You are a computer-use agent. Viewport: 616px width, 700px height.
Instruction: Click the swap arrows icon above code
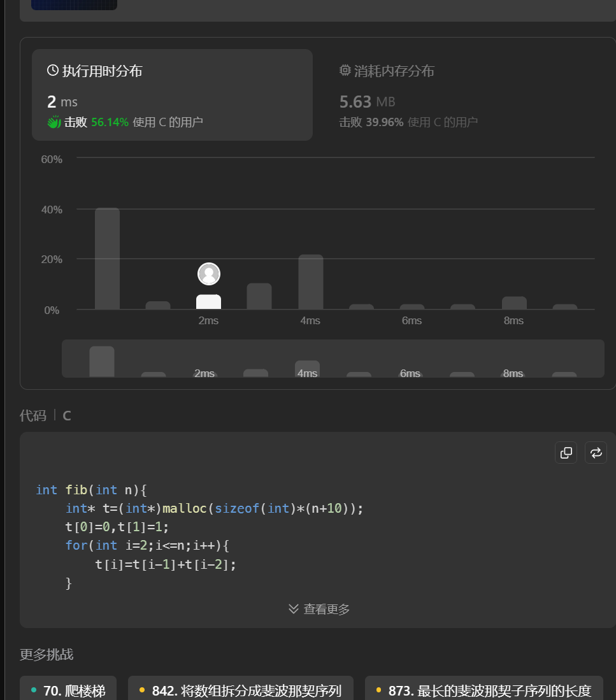coord(596,452)
